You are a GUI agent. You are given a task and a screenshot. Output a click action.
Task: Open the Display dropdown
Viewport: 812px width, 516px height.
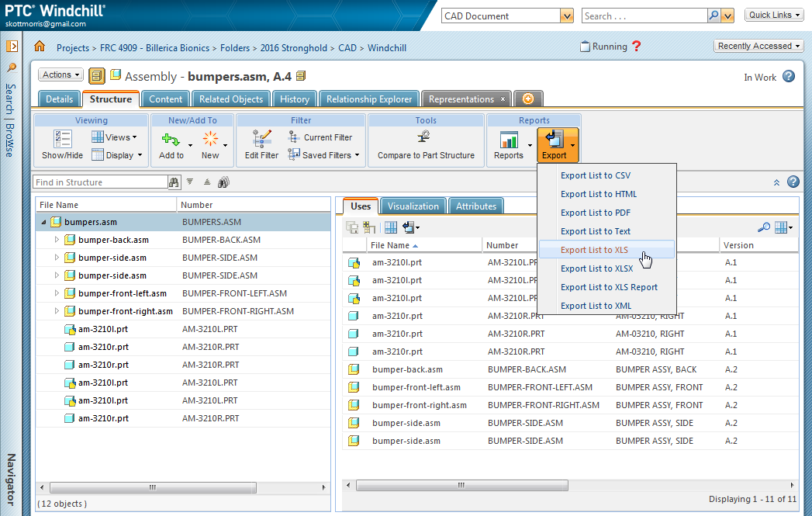[x=117, y=155]
